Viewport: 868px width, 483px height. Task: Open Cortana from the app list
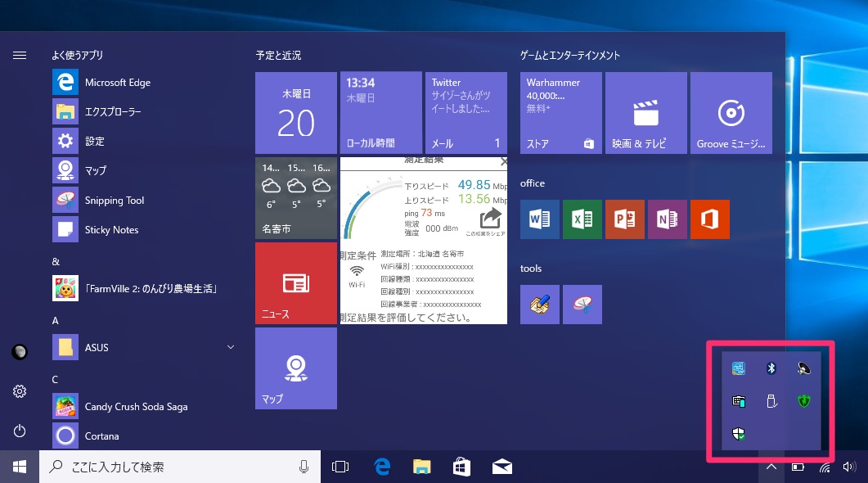[x=145, y=436]
